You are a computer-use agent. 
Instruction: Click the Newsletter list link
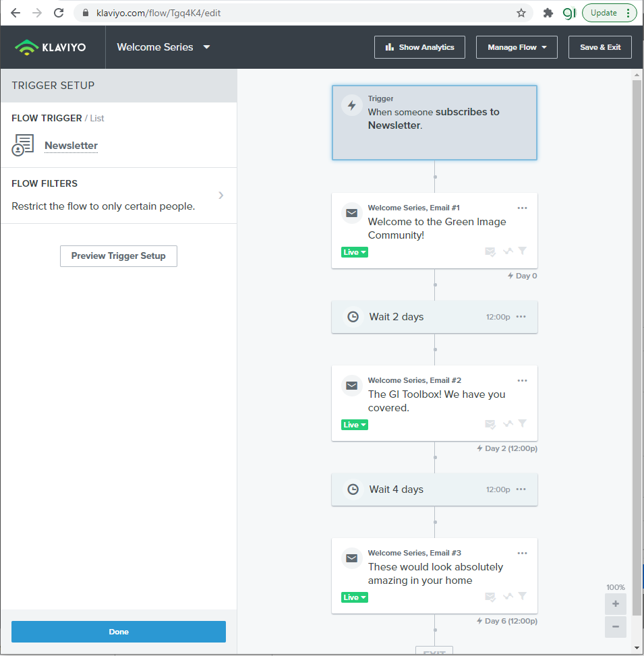[x=71, y=146]
